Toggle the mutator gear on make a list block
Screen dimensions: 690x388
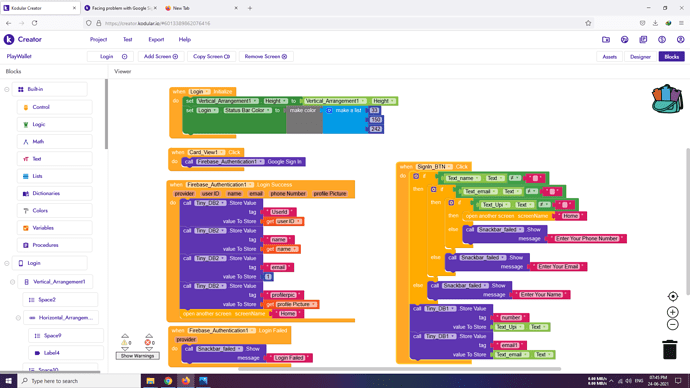coord(329,110)
